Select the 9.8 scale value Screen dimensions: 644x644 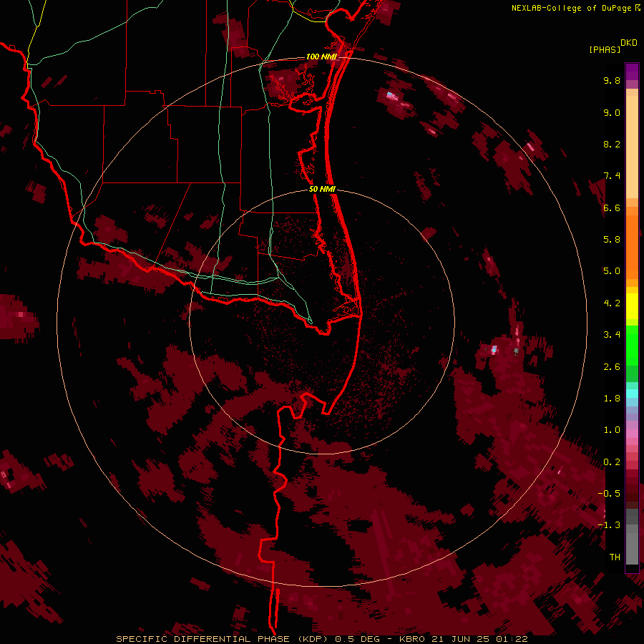[612, 80]
